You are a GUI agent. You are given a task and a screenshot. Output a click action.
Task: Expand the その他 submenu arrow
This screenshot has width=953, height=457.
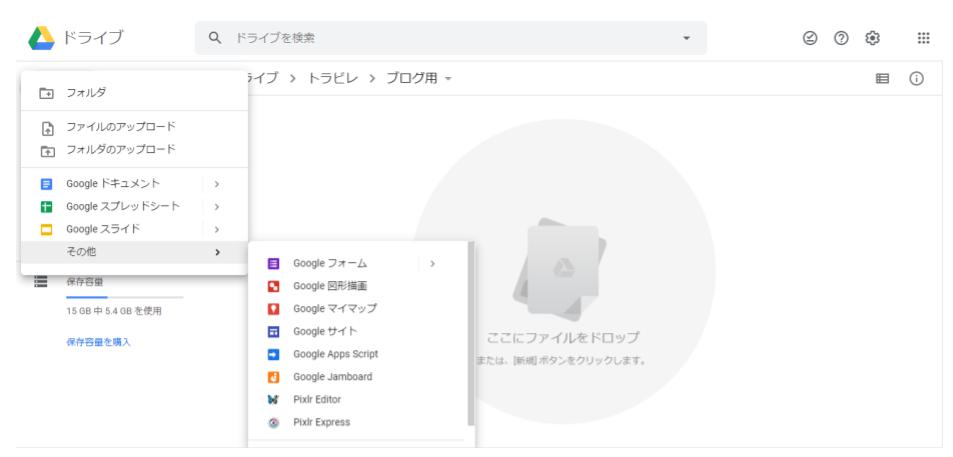218,252
